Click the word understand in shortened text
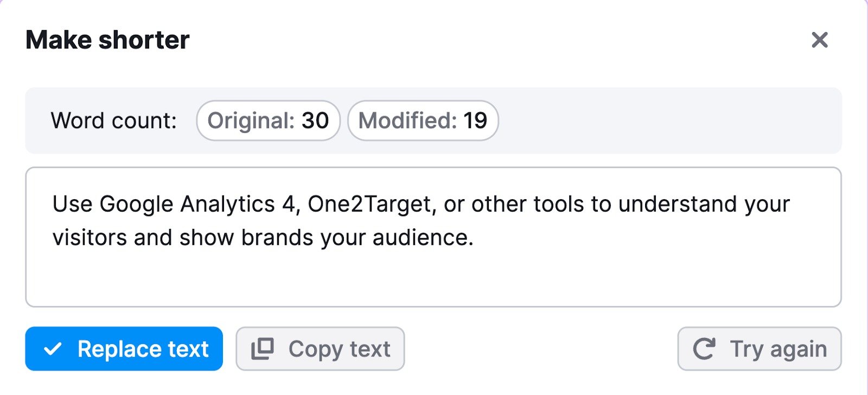 coord(677,205)
